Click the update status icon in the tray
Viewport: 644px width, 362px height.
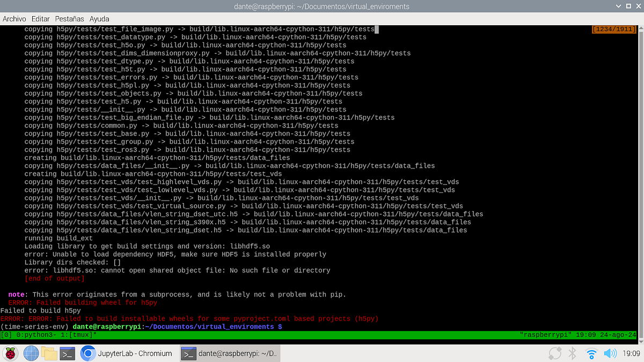tap(555, 353)
